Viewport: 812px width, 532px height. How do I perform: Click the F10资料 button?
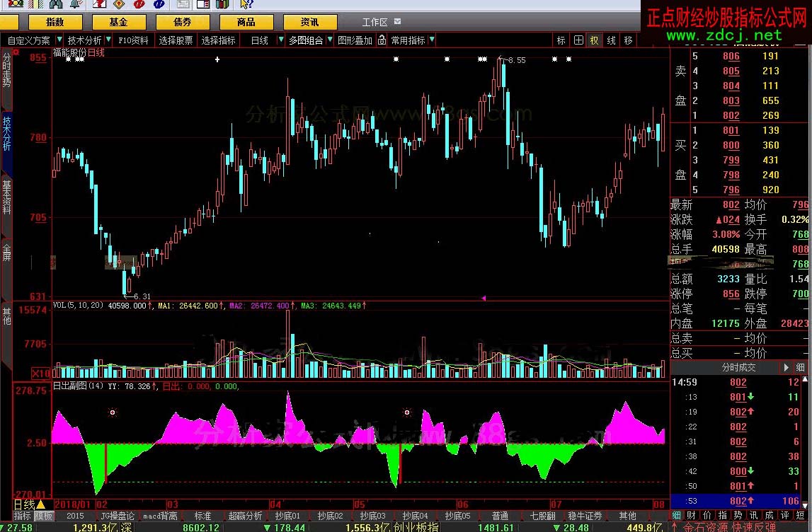click(133, 40)
